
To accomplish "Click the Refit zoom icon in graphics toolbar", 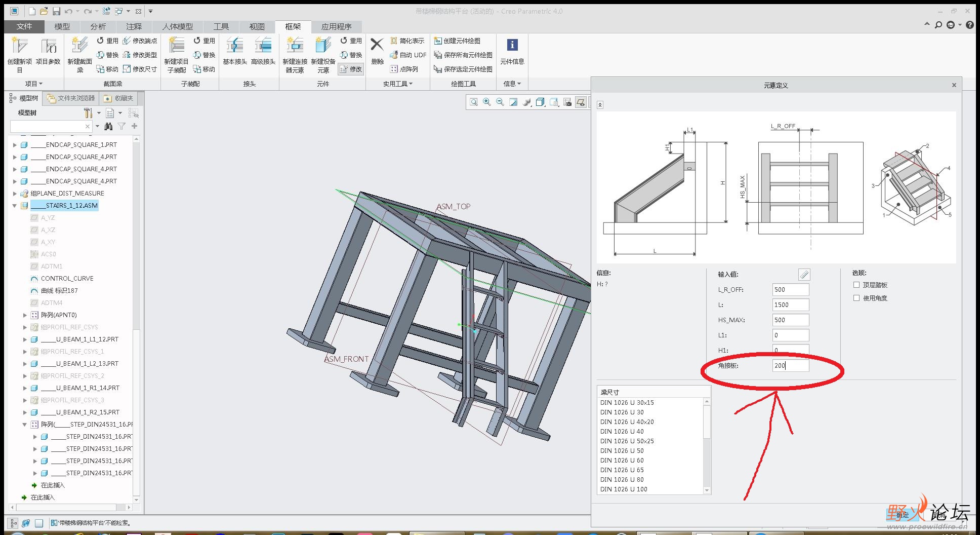I will point(474,102).
